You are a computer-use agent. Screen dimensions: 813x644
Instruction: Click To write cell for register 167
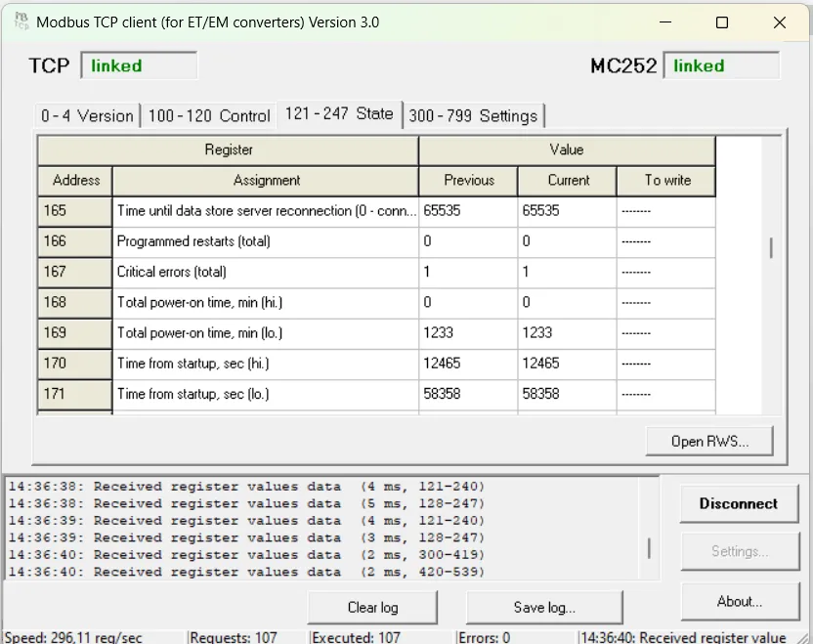click(x=666, y=273)
